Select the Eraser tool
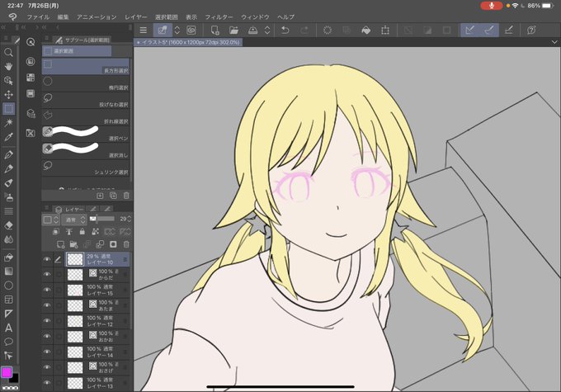This screenshot has height=392, width=561. point(8,225)
